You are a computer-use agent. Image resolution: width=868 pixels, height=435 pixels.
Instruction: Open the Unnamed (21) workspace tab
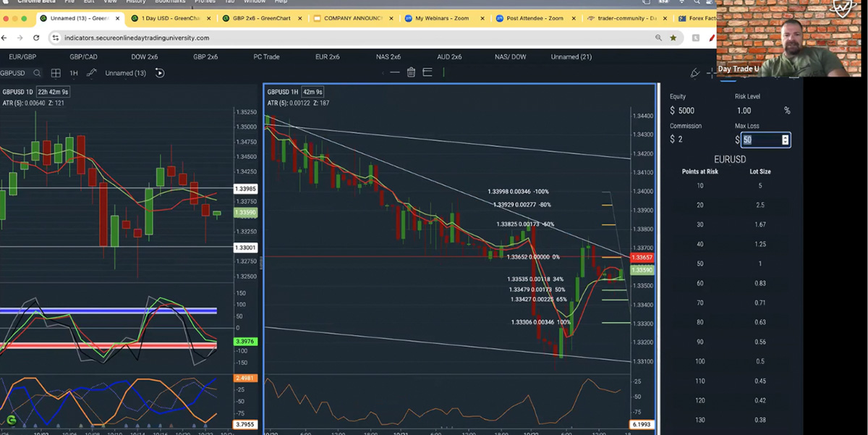(x=571, y=56)
